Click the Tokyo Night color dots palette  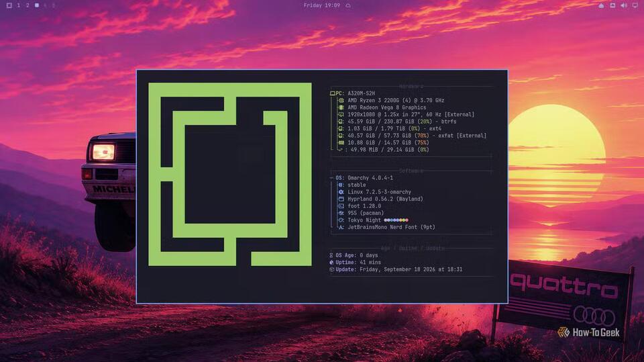click(396, 220)
